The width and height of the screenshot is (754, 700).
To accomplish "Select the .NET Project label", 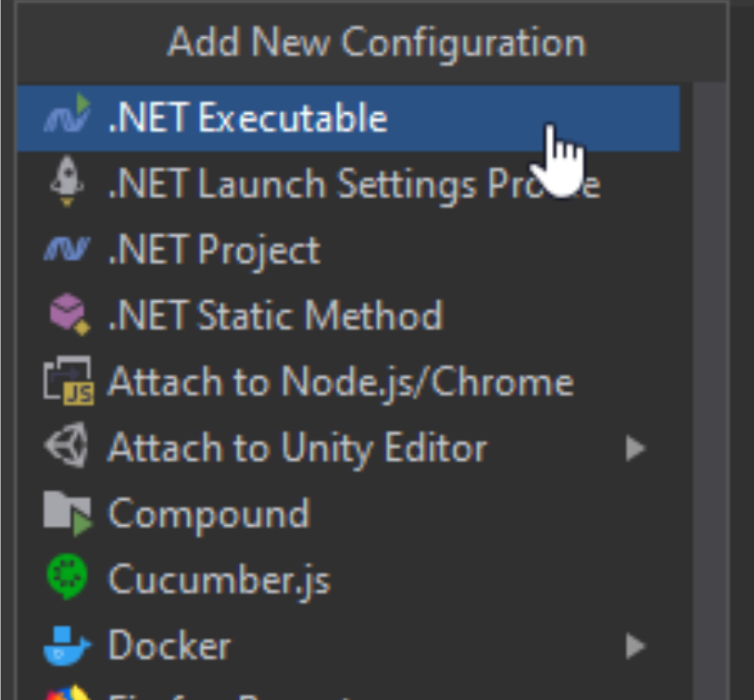I will (215, 251).
